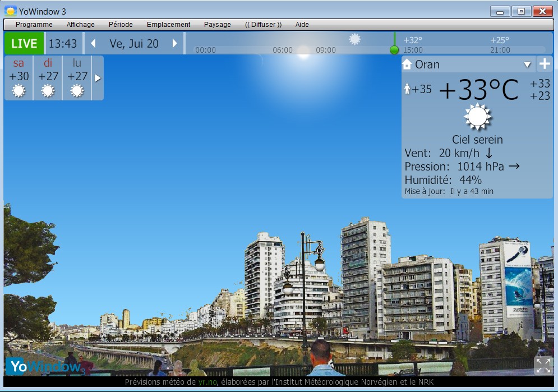558x392 pixels.
Task: Click the home icon beside Oran
Action: pyautogui.click(x=407, y=64)
